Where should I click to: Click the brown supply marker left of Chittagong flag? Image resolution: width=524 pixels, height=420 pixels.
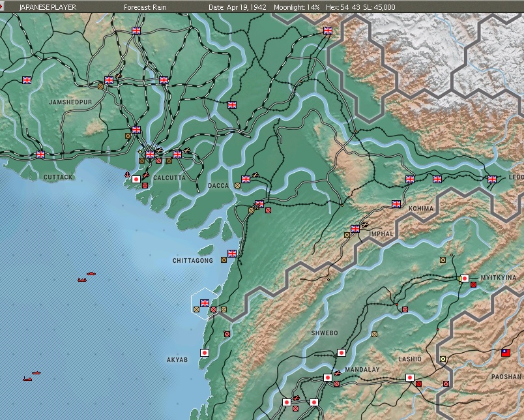click(x=224, y=260)
